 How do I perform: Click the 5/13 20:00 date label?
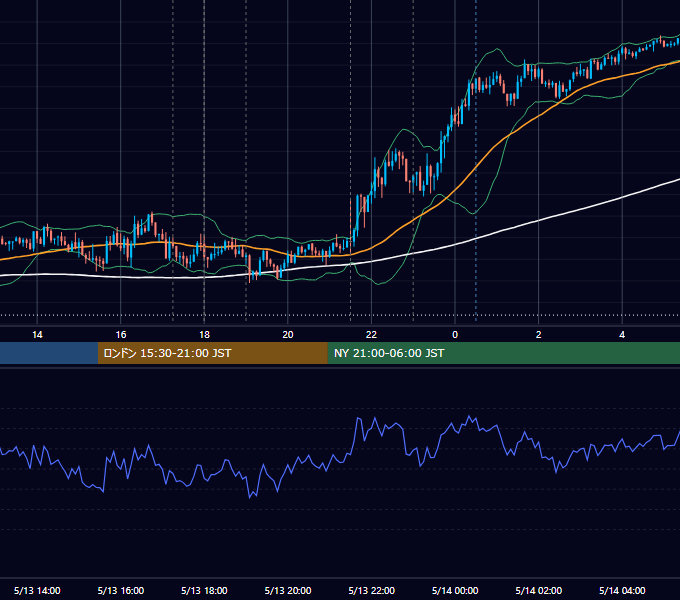pos(288,590)
